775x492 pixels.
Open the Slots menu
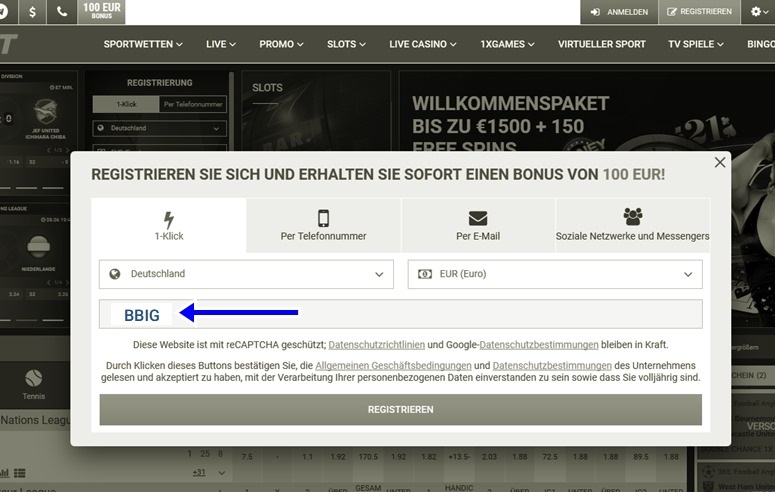point(346,45)
